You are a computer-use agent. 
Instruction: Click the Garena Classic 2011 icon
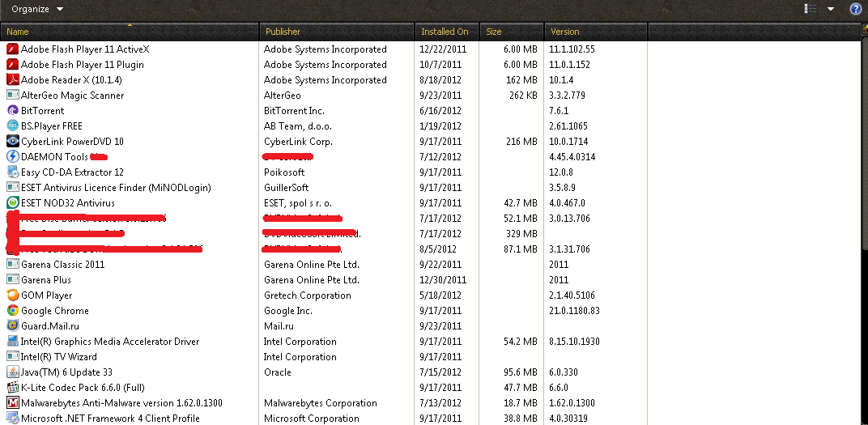pyautogui.click(x=12, y=265)
